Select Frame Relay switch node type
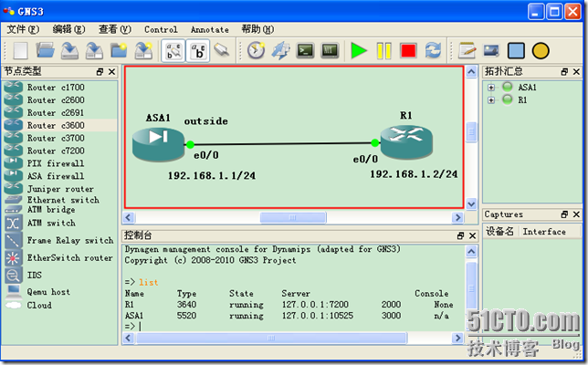 point(59,241)
